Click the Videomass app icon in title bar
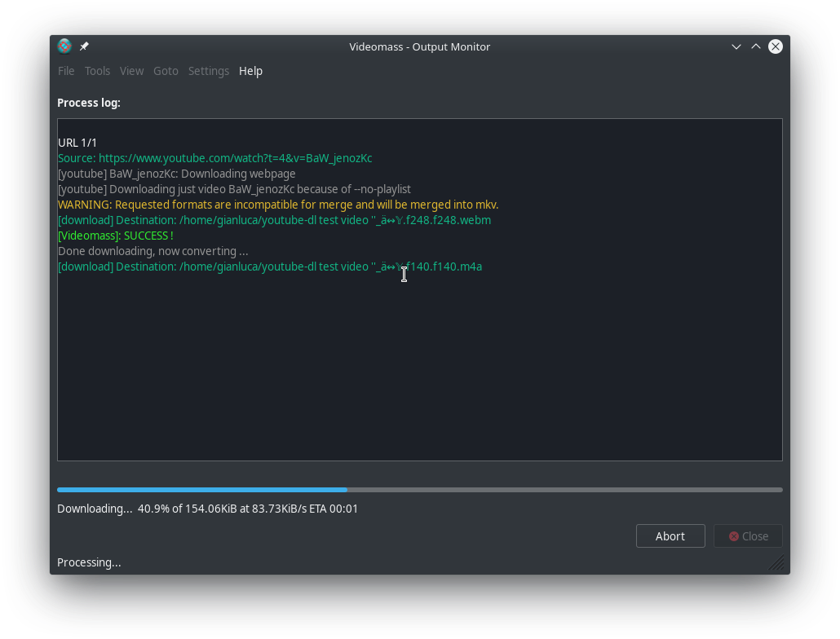 (64, 46)
